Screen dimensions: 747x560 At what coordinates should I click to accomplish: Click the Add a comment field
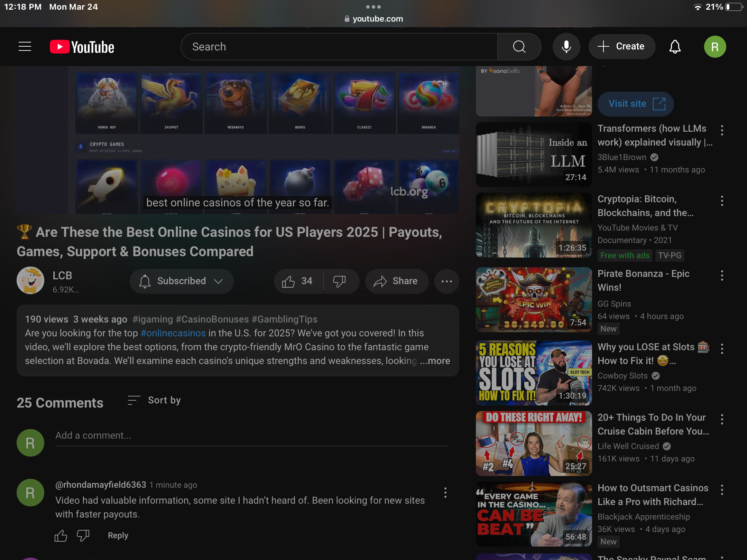coord(251,436)
